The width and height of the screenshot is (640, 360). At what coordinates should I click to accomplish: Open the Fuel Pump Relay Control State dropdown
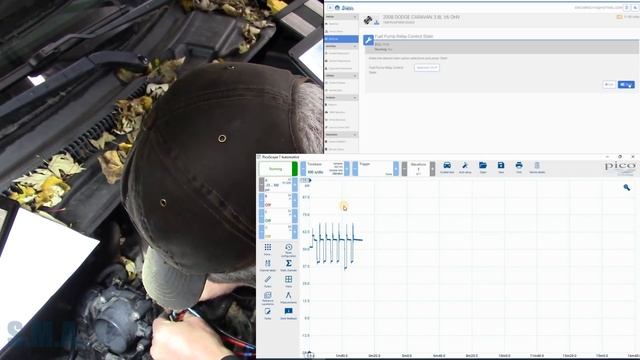point(427,68)
